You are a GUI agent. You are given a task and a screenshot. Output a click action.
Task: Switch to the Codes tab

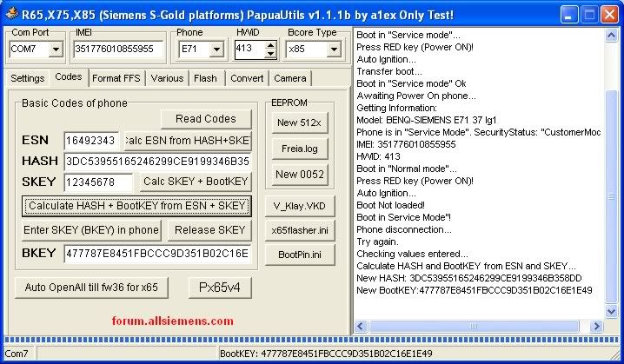(69, 76)
